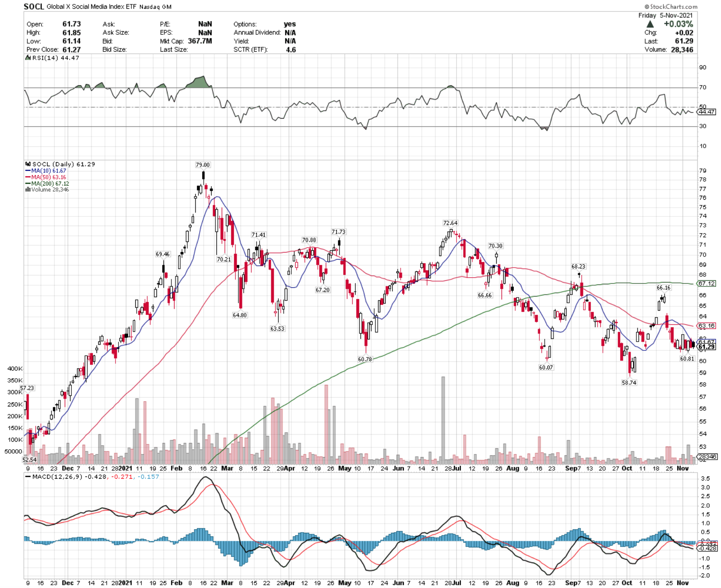Click the 44.47 RSI axis tag

pyautogui.click(x=707, y=112)
